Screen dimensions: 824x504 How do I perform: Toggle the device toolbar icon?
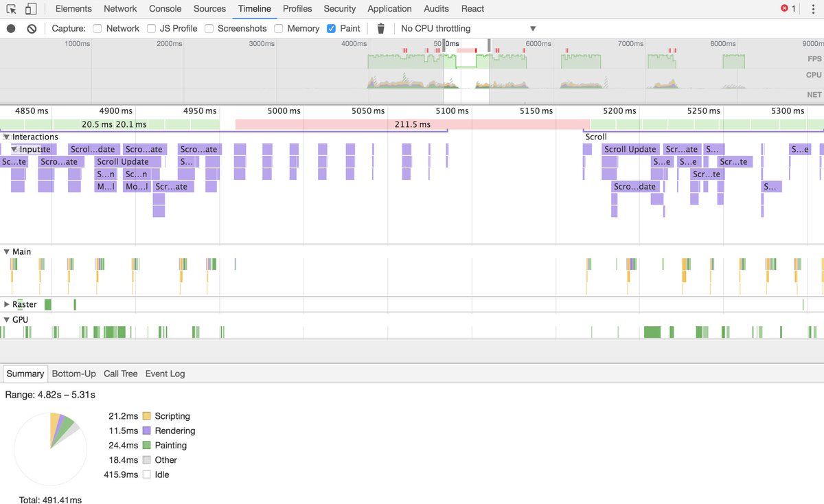[31, 9]
